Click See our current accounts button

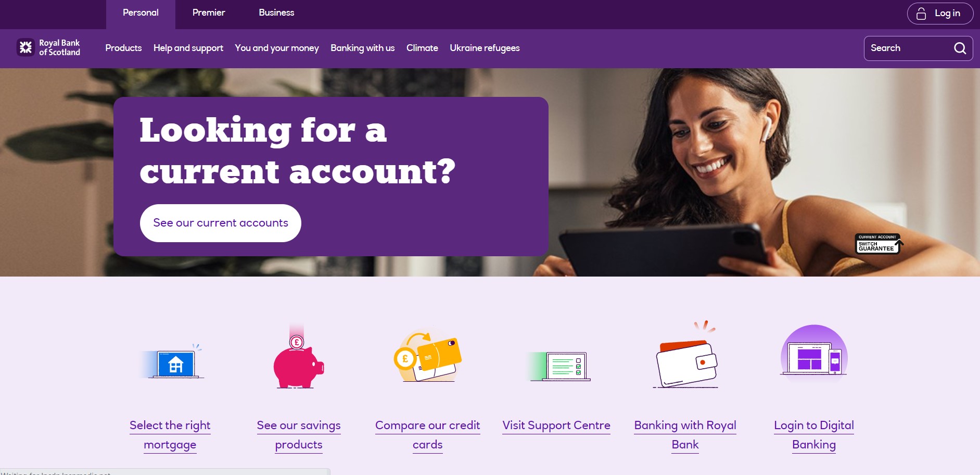point(221,223)
